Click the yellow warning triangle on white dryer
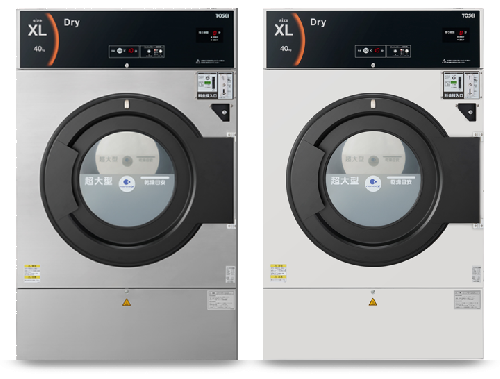The height and width of the screenshot is (379, 500). click(x=373, y=302)
